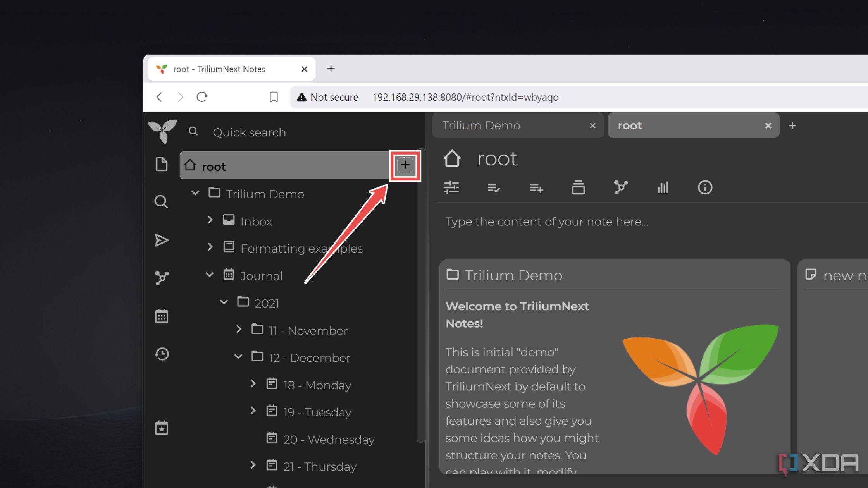This screenshot has height=488, width=868.
Task: Open the Inbox note in tree
Action: [x=256, y=221]
